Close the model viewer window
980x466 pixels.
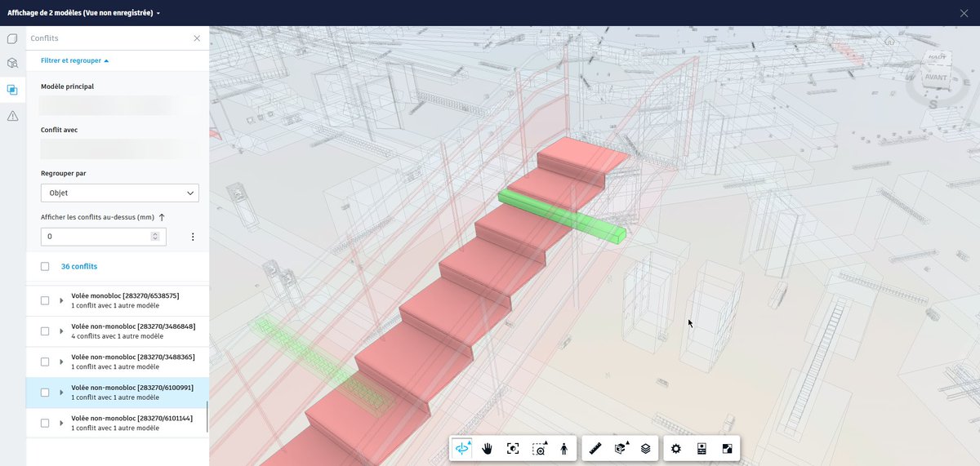pos(964,12)
